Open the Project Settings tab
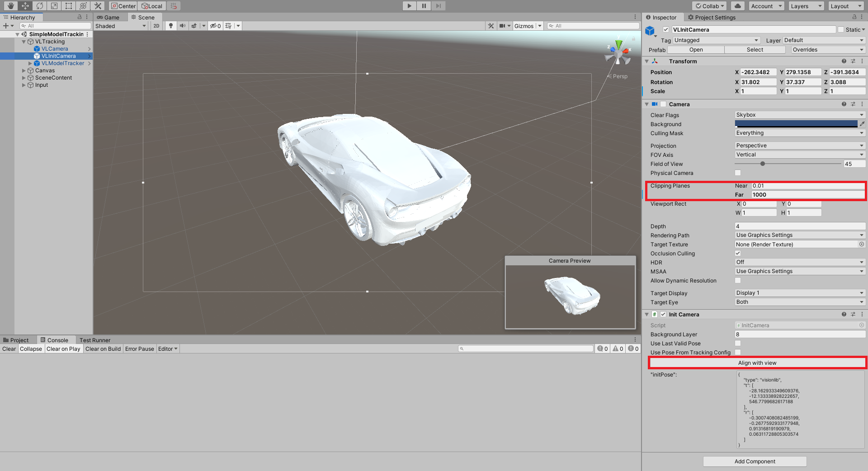 [x=712, y=17]
